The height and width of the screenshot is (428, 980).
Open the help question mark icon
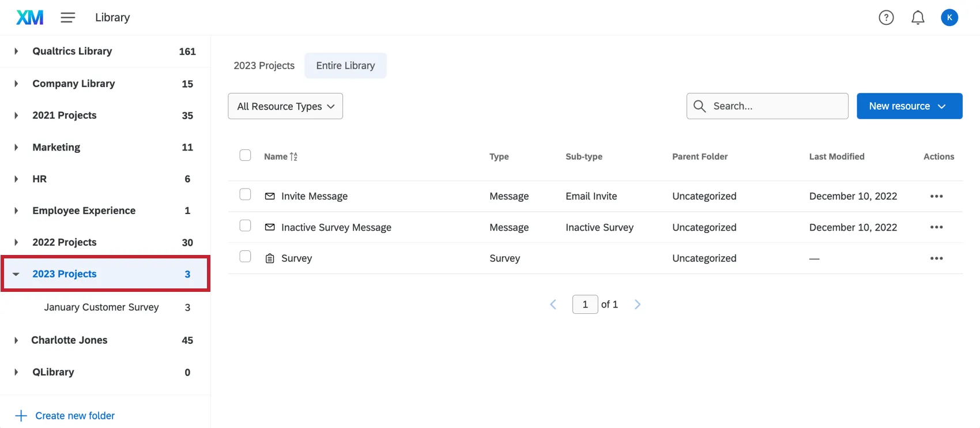(x=886, y=18)
